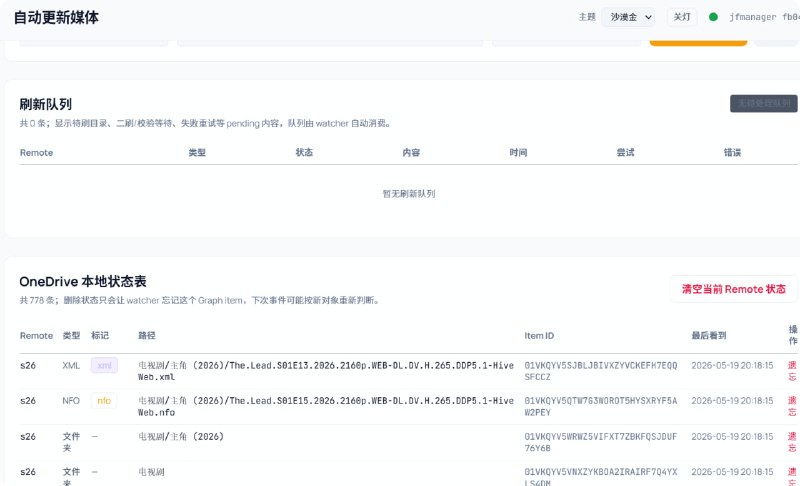This screenshot has width=800, height=486.
Task: Click the 尝试 column header
Action: [x=626, y=152]
